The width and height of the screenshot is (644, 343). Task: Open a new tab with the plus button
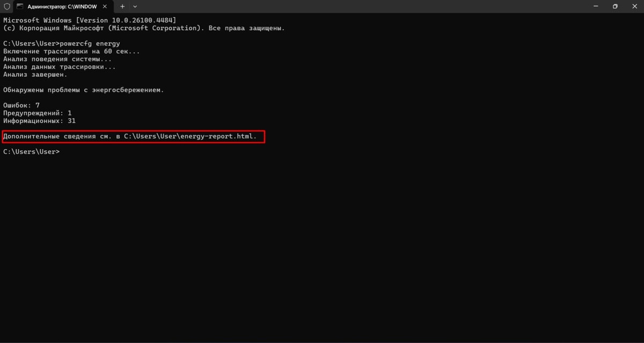point(122,6)
